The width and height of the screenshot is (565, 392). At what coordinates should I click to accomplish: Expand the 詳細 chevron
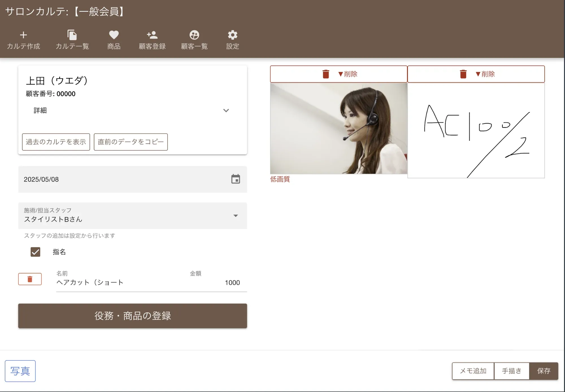226,110
